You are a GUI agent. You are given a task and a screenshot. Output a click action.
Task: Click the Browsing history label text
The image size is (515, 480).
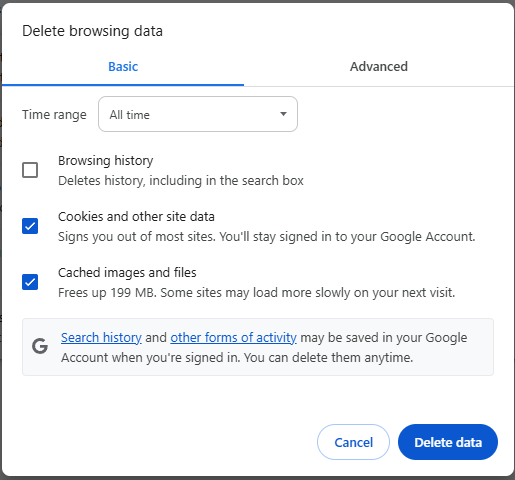pos(106,161)
